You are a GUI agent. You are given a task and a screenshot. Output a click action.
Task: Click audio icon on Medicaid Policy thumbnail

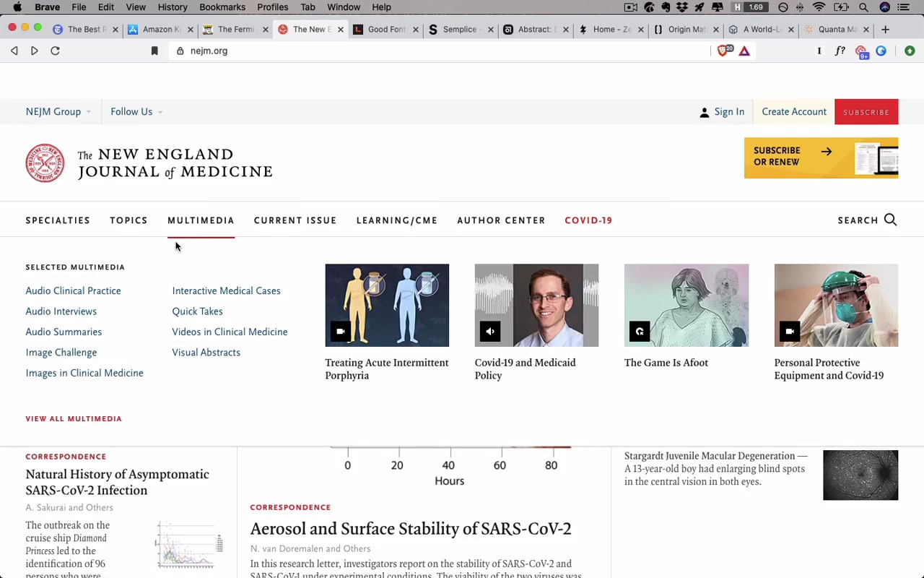click(490, 332)
